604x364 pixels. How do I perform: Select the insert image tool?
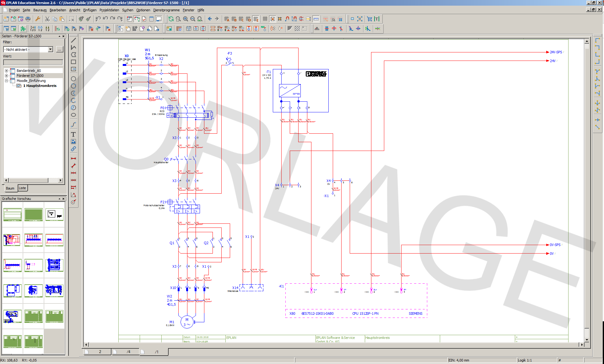point(73,142)
